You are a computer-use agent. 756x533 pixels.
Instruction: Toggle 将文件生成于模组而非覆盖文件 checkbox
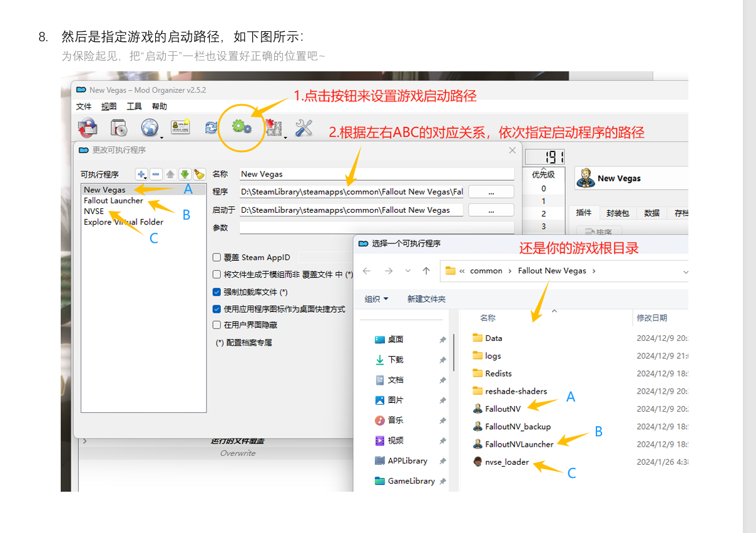pos(217,274)
